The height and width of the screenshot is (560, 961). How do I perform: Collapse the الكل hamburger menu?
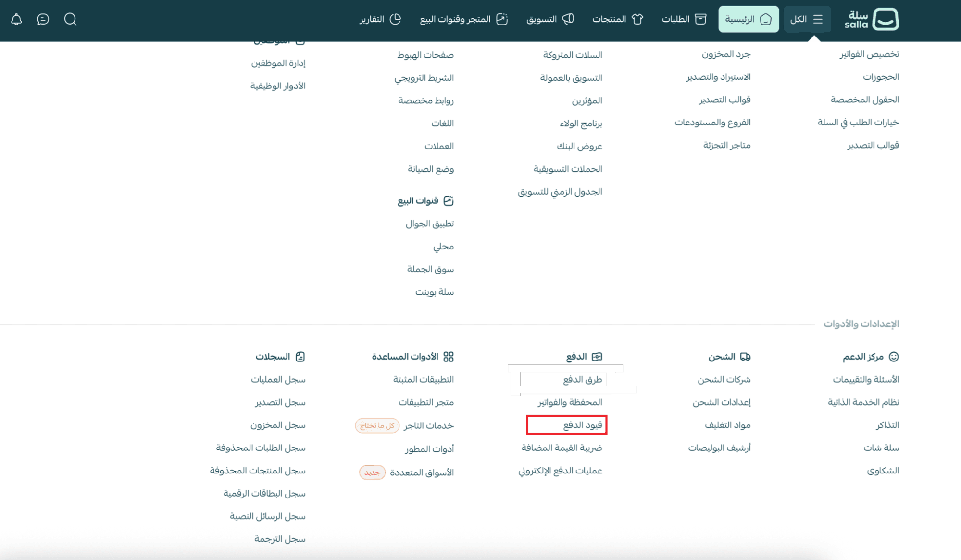[x=807, y=19]
